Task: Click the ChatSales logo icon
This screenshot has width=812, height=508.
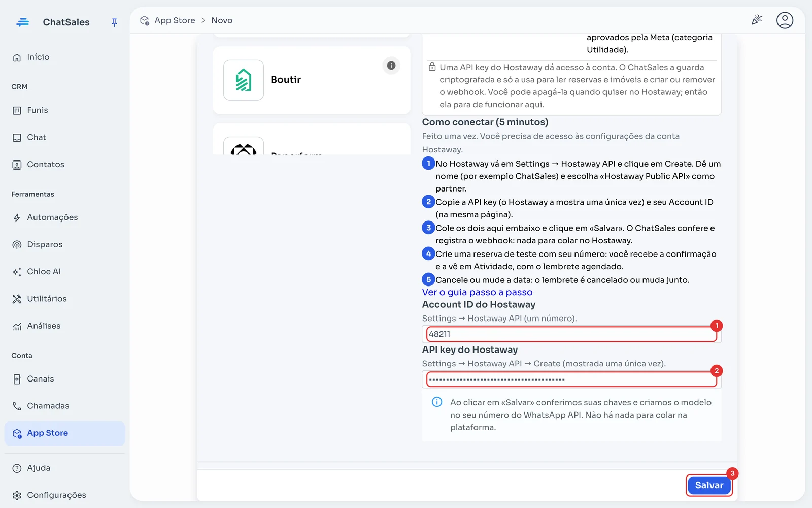Action: pyautogui.click(x=22, y=22)
